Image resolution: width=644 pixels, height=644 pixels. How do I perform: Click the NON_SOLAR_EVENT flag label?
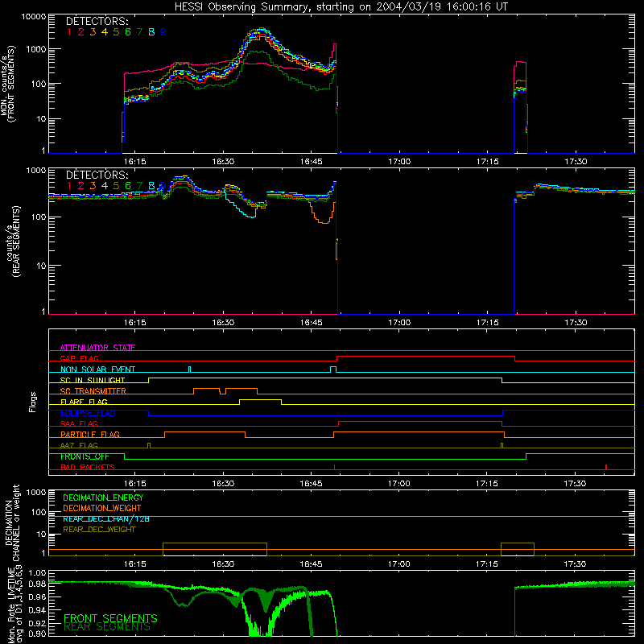[97, 369]
